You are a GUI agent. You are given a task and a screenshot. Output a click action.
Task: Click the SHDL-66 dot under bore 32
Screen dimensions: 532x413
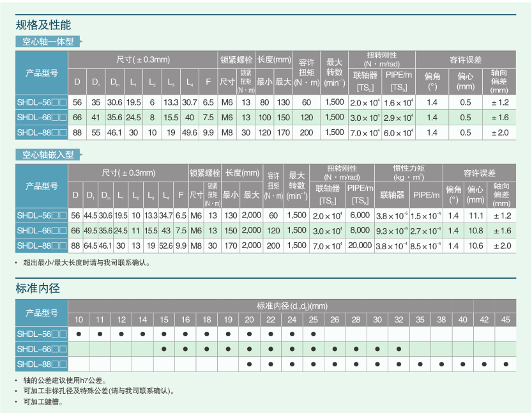(x=399, y=349)
